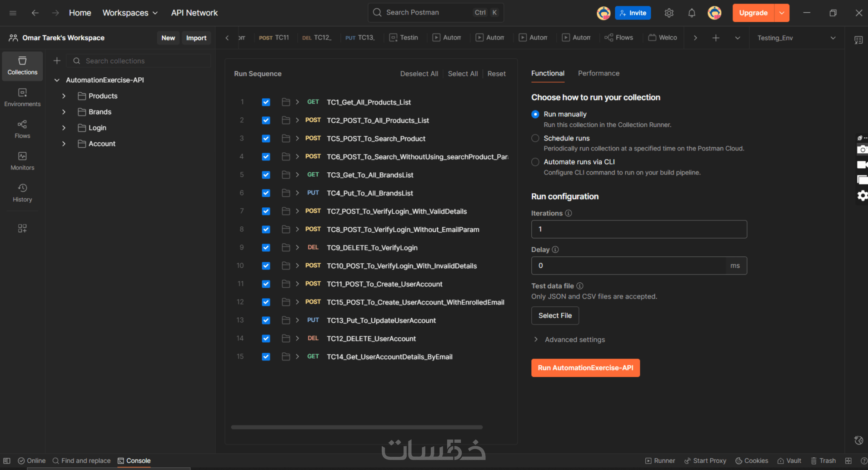Viewport: 868px width, 470px height.
Task: Open the notifications bell
Action: pos(692,13)
